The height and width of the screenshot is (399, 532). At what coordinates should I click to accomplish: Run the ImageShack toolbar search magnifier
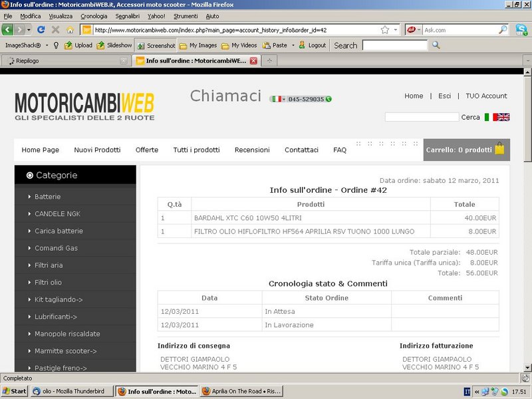pos(436,45)
